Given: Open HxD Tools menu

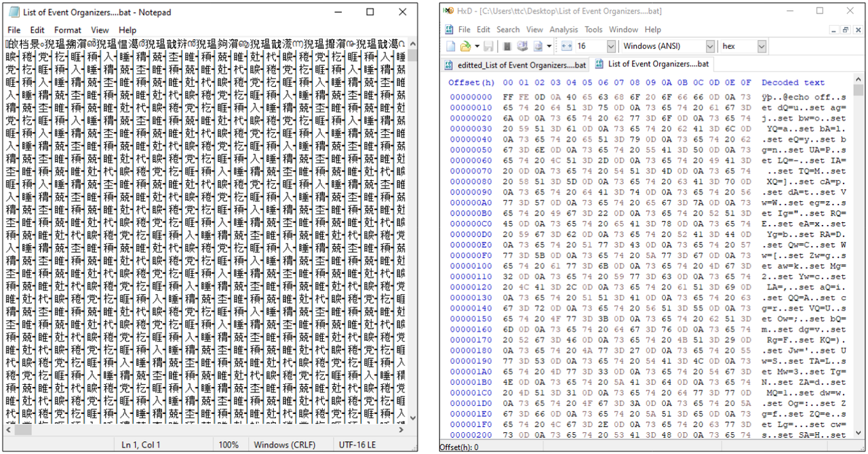Looking at the screenshot, I should 593,30.
